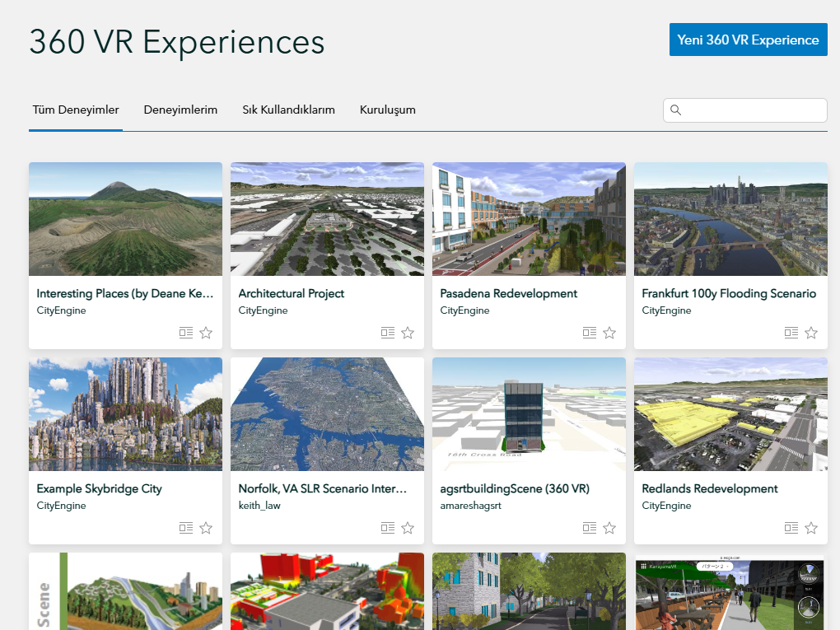Image resolution: width=840 pixels, height=630 pixels.
Task: Click Example Skybridge City title
Action: pos(99,488)
